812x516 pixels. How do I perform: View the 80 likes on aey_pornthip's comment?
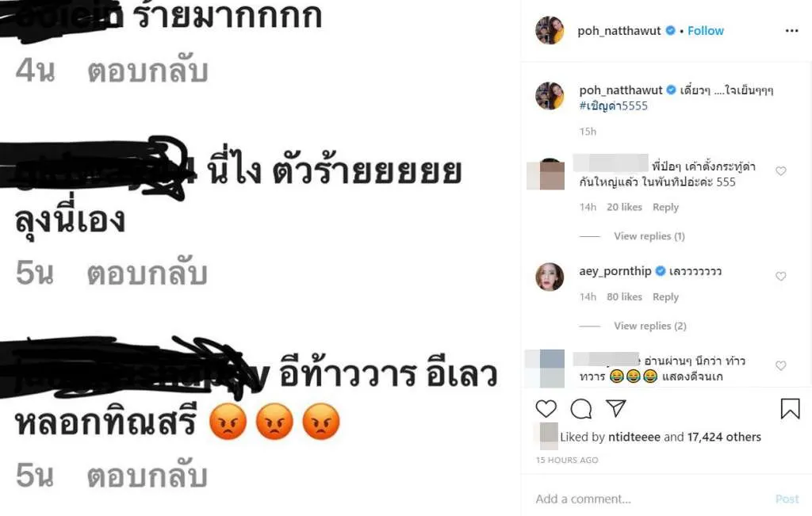click(x=624, y=297)
